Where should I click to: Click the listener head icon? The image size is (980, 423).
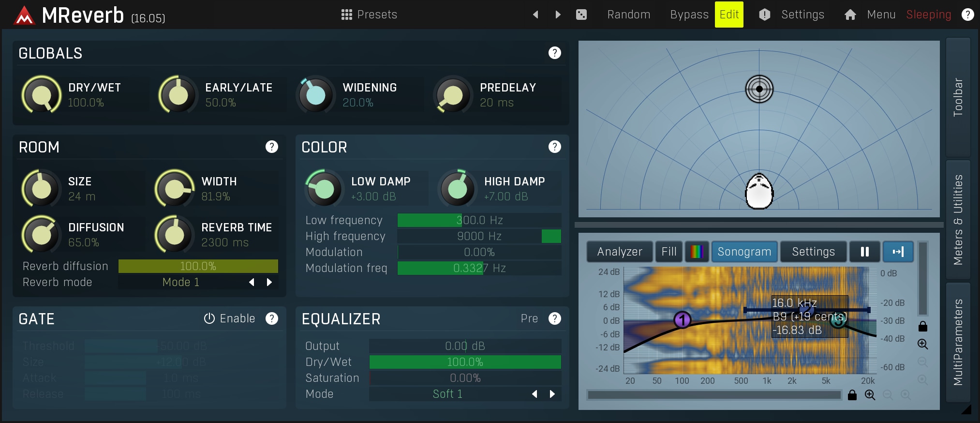coord(759,191)
